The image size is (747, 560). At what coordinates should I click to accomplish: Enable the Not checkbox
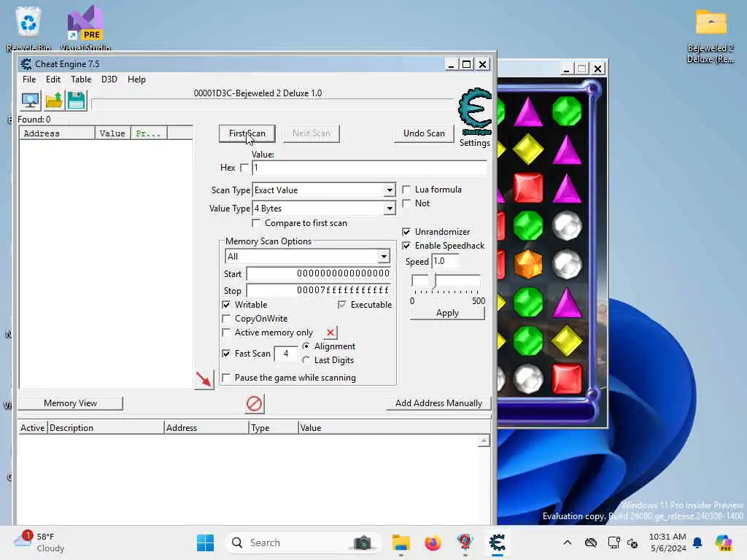point(406,204)
